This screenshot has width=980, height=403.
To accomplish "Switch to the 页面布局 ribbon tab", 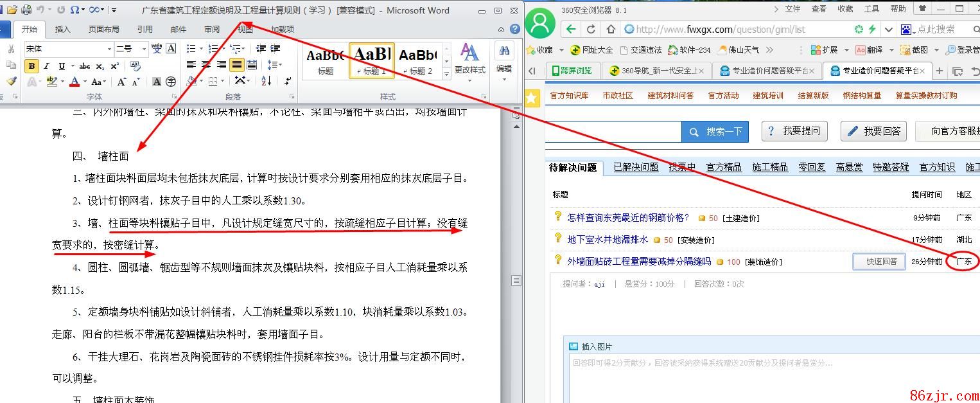I will pyautogui.click(x=103, y=29).
